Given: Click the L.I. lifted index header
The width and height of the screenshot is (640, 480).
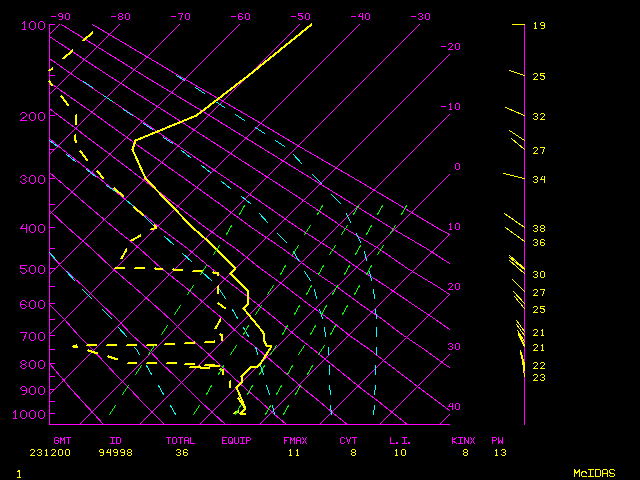Looking at the screenshot, I should coord(401,440).
